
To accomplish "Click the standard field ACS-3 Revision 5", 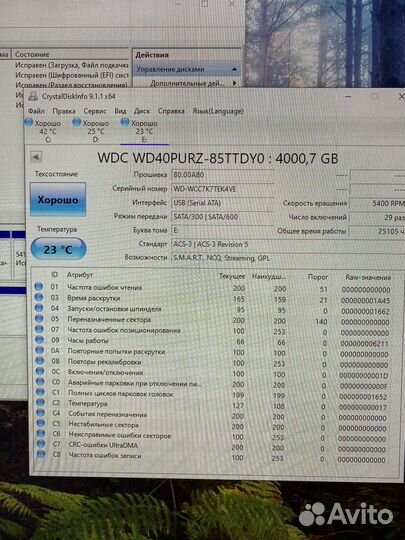I will 288,245.
